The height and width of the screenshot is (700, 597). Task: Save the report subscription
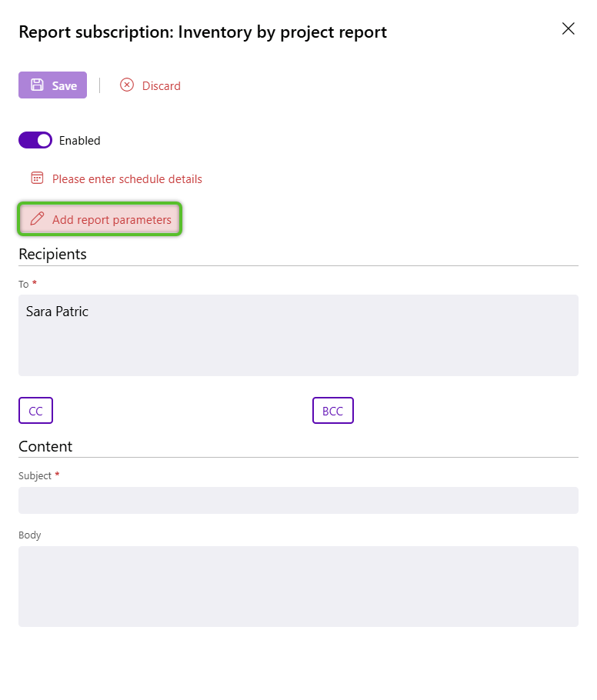point(64,85)
